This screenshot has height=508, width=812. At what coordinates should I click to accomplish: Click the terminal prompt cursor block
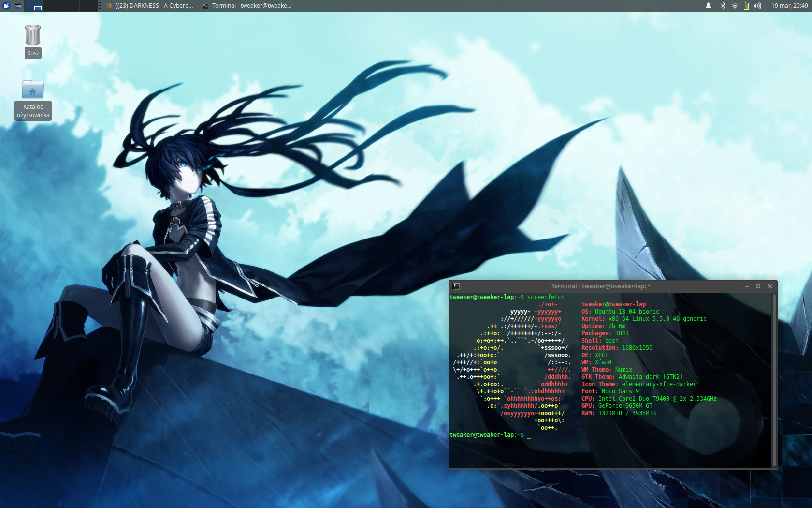[529, 435]
